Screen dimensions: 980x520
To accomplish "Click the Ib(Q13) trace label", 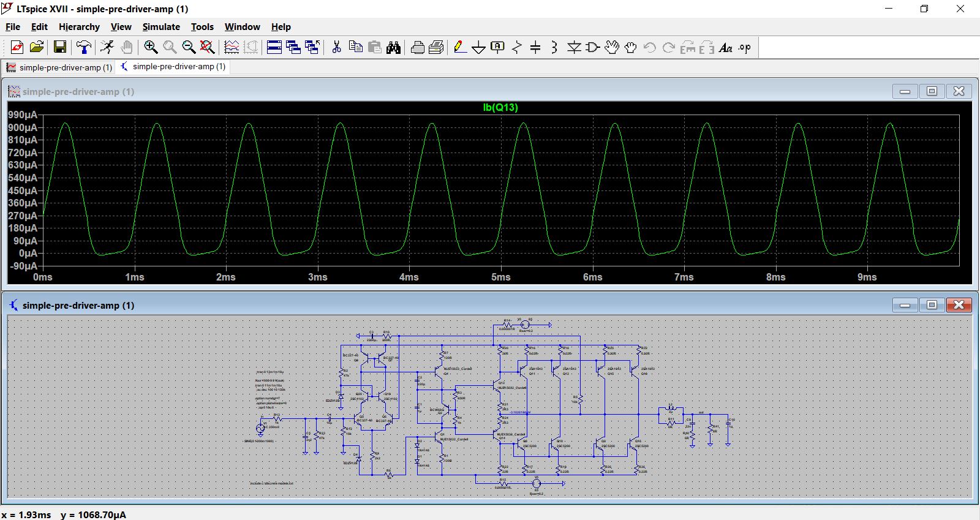I will (500, 108).
